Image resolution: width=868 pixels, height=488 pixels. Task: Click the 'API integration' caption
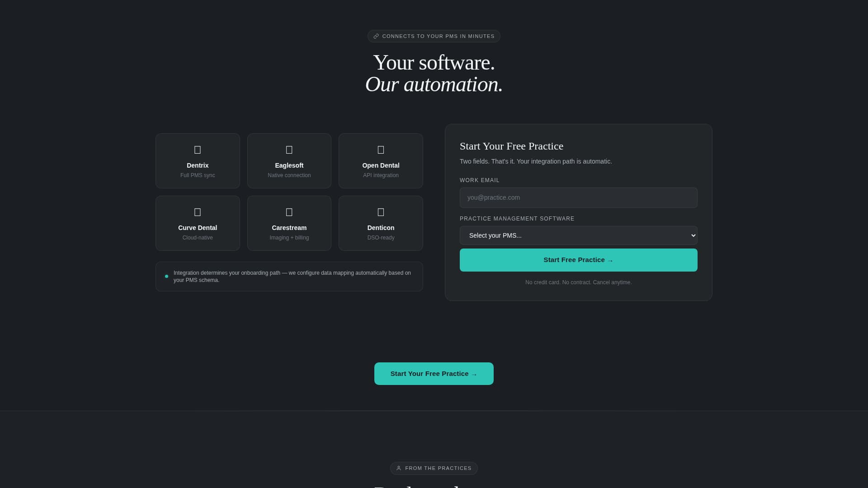click(381, 175)
